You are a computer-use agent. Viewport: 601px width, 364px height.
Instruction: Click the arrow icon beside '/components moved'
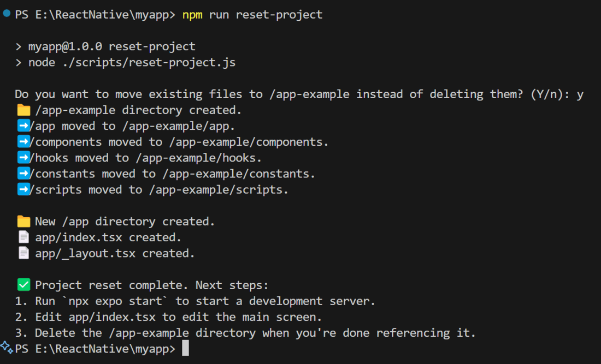point(23,142)
